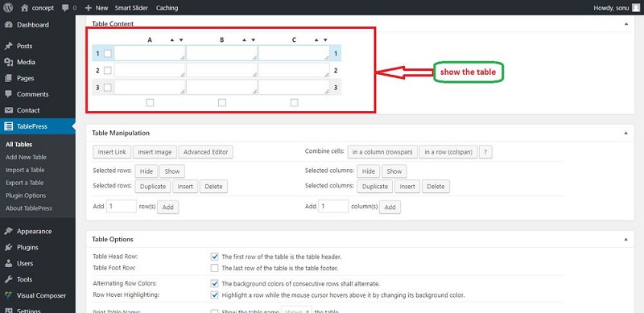
Task: Collapse the Table Options panel
Action: [x=626, y=239]
